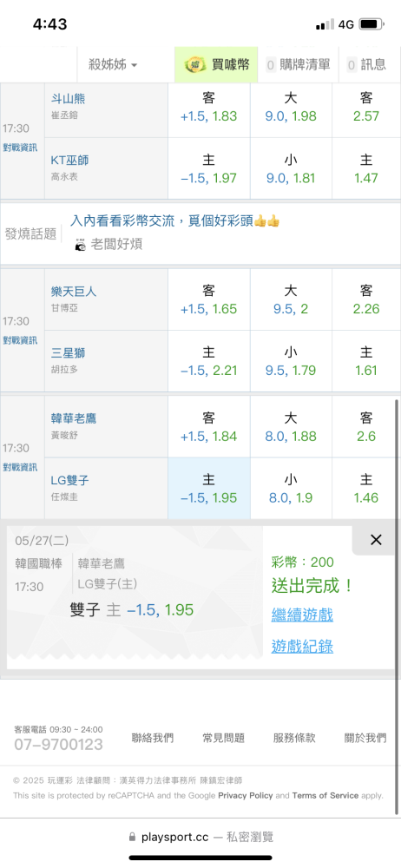This screenshot has height=868, width=401.
Task: Open the 老闆好煩 author avatar icon
Action: click(x=81, y=244)
